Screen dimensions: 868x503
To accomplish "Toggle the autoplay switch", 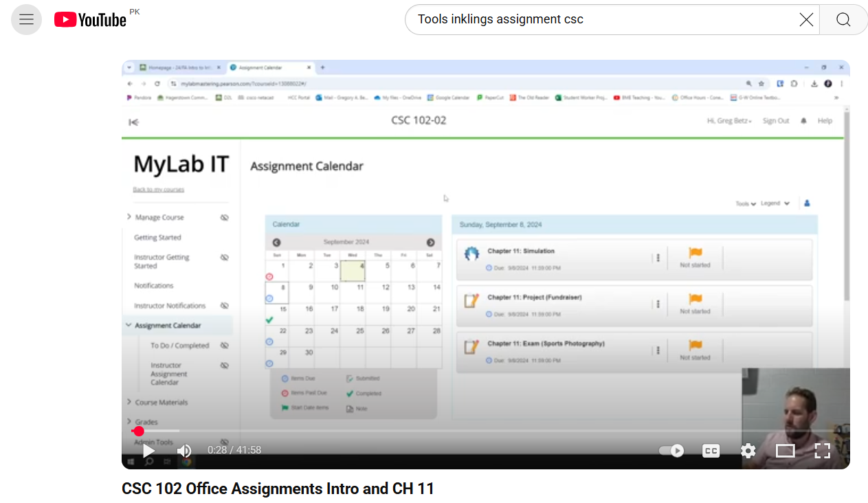I will click(x=671, y=451).
